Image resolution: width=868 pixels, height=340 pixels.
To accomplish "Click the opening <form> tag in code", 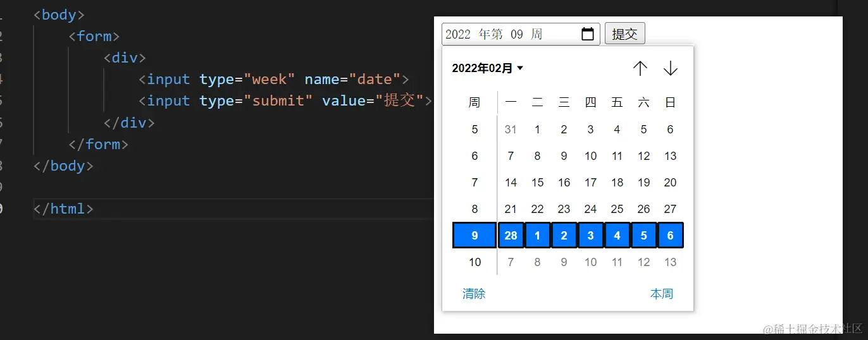I will tap(94, 37).
